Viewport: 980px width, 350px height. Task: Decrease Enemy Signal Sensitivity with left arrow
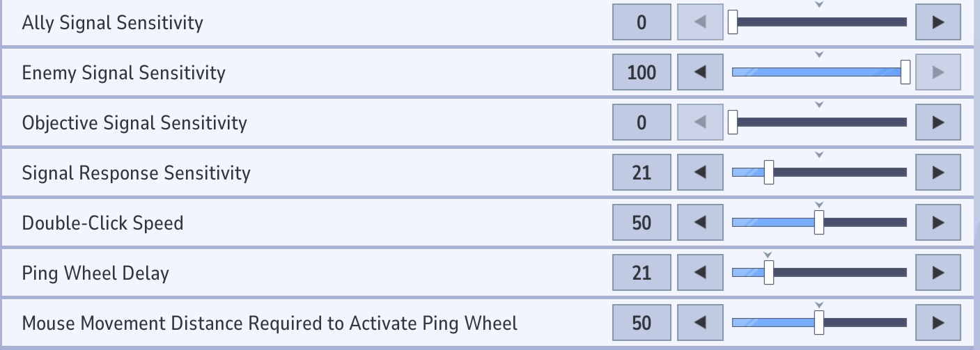click(x=700, y=72)
